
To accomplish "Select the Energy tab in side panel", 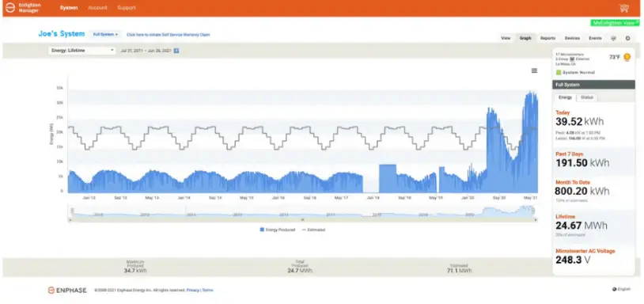I will click(x=565, y=98).
